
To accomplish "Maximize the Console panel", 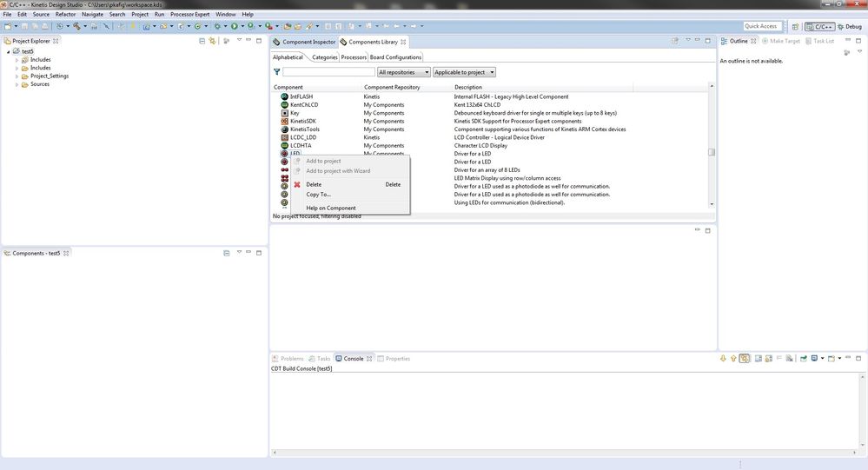I will coord(858,358).
